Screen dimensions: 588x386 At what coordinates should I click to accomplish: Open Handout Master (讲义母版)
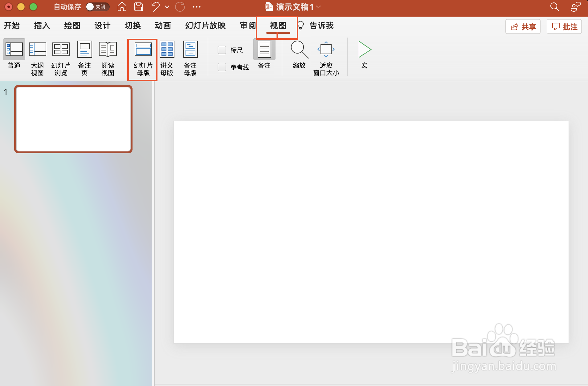(167, 58)
